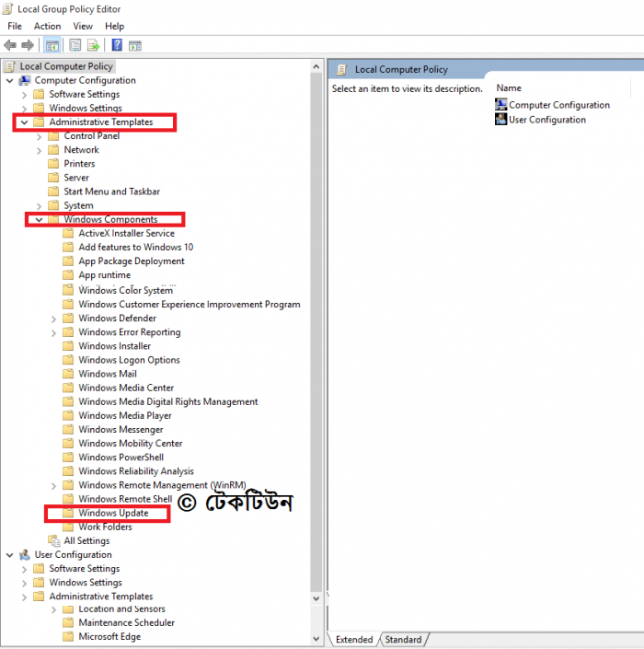The image size is (644, 649).
Task: Select ActiveX Installer Service folder
Action: click(x=127, y=234)
